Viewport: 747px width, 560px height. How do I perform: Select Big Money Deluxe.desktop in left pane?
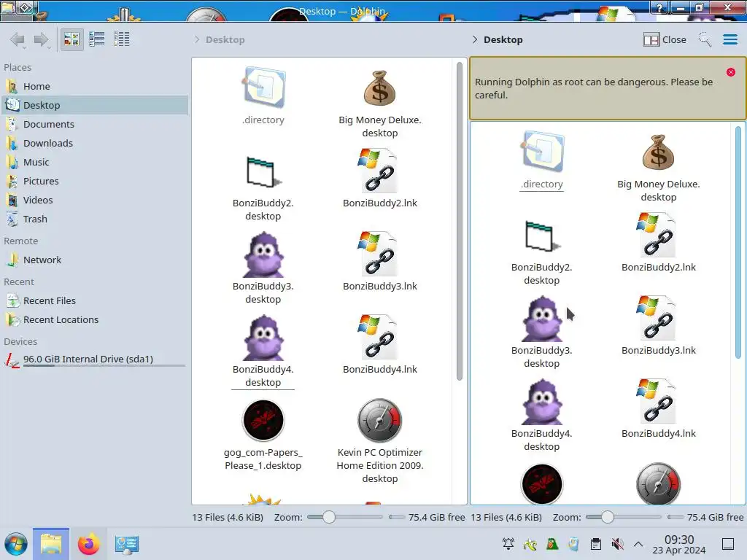379,87
